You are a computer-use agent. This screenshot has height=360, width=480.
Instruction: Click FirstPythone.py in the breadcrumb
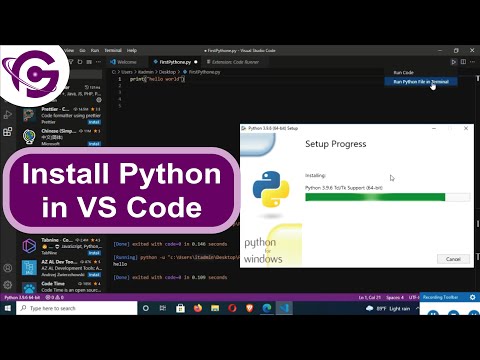coord(204,72)
